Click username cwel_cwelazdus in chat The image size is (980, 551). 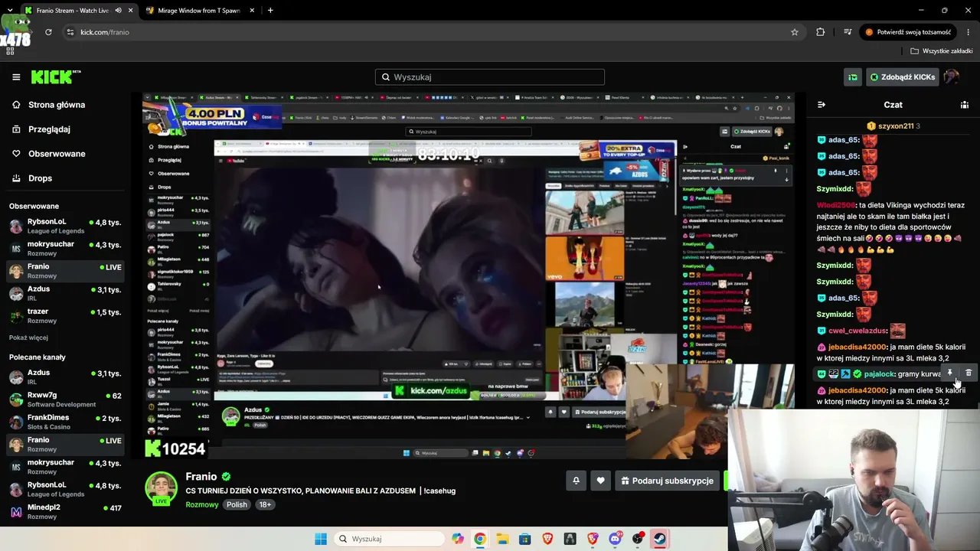point(857,331)
